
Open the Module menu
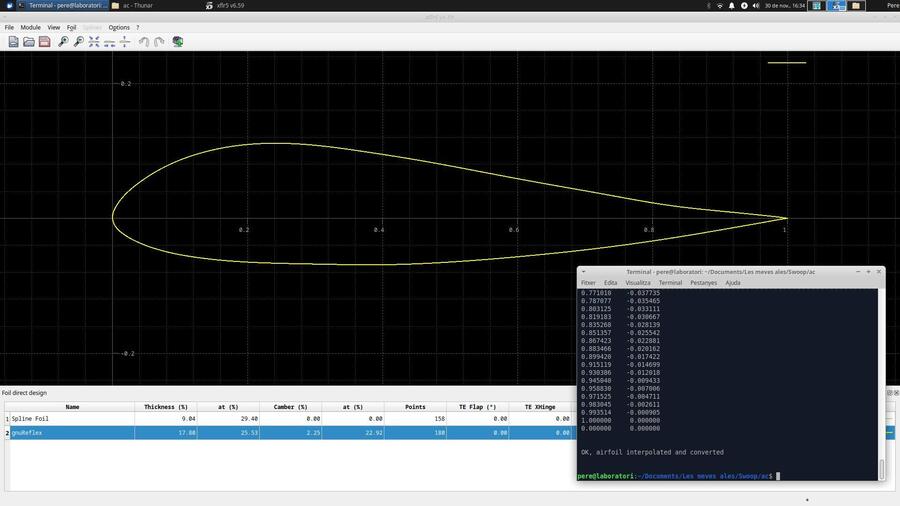31,27
